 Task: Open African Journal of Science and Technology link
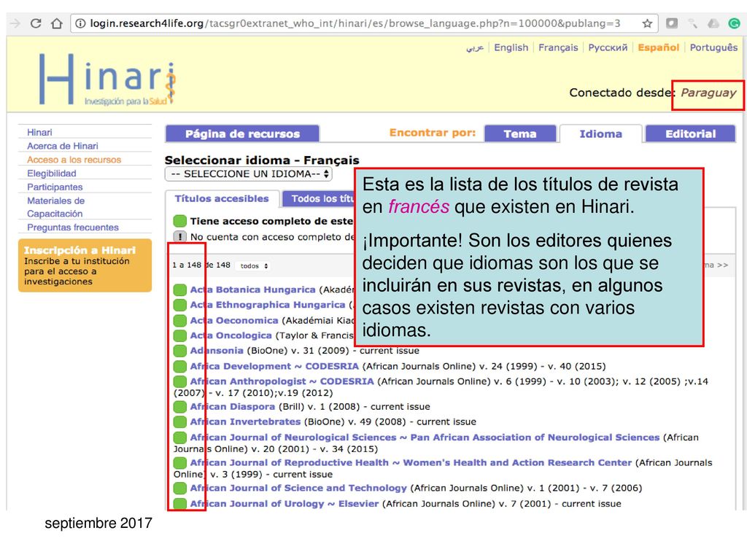click(298, 488)
